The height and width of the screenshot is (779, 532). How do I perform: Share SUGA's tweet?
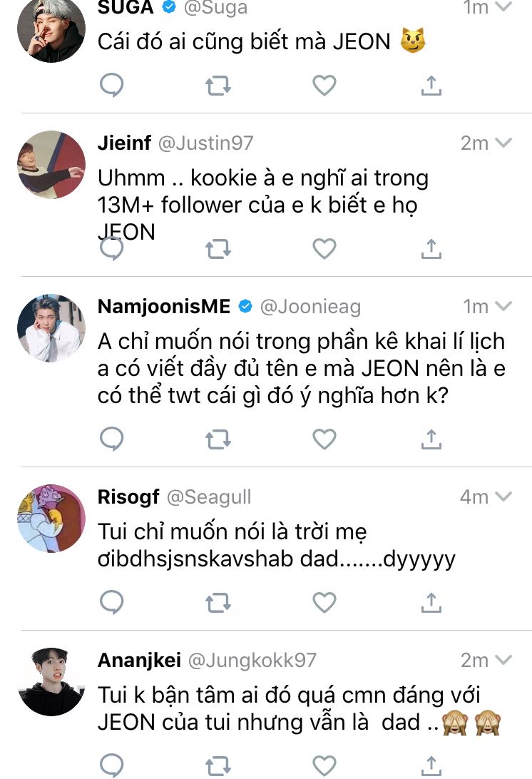point(431,86)
